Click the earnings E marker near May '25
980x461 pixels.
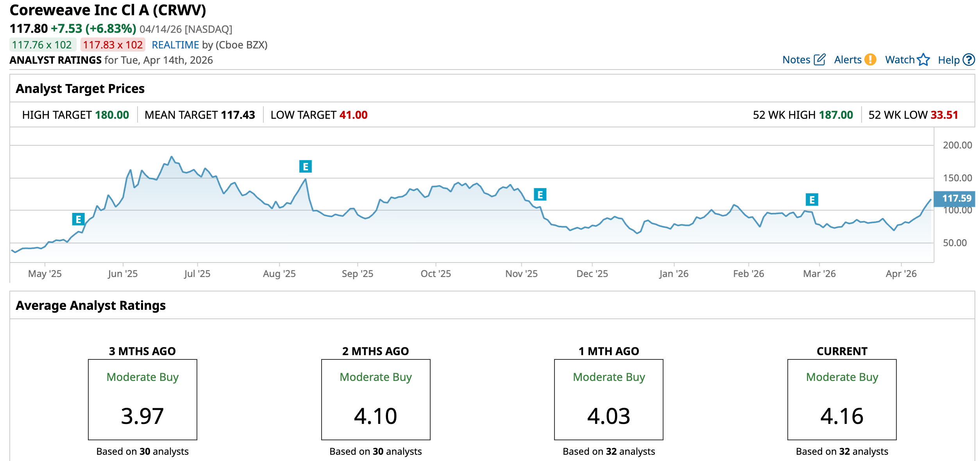pos(78,219)
